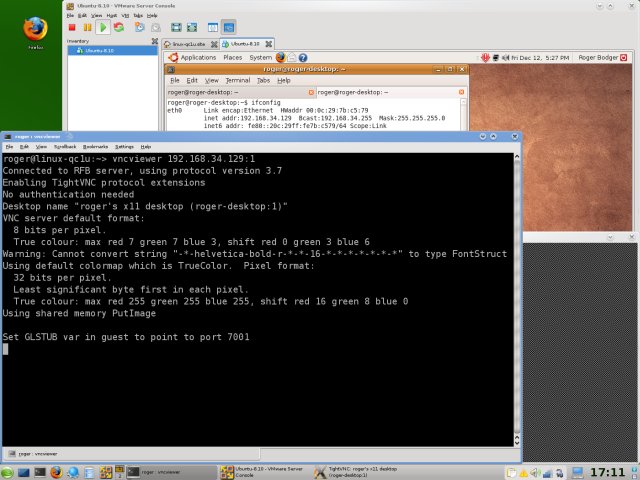The width and height of the screenshot is (640, 480).
Task: Open Terminal menu in the roger-desktop terminal
Action: (238, 80)
